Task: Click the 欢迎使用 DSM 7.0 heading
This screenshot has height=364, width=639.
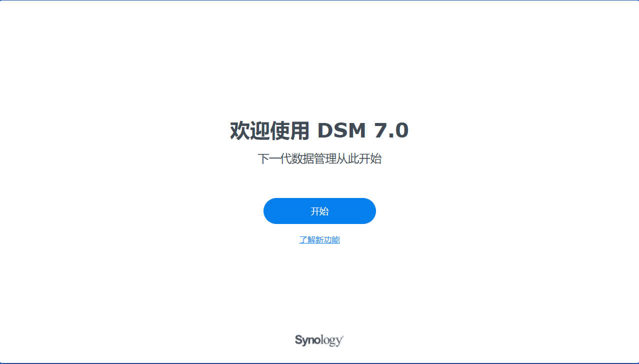Action: (x=319, y=130)
